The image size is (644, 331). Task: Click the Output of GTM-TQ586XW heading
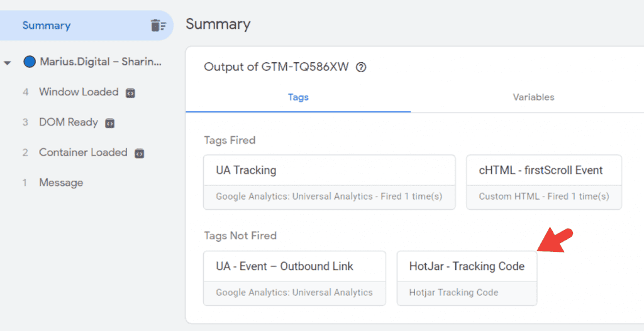[276, 67]
